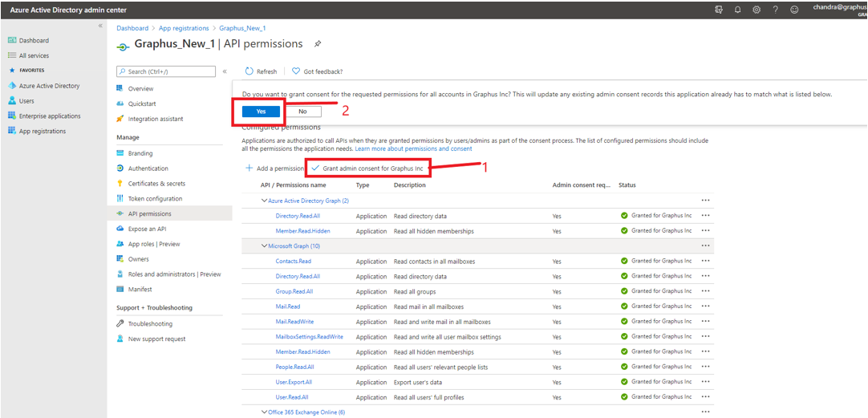
Task: Open the ellipsis menu for the Mail.Read row
Action: [705, 306]
